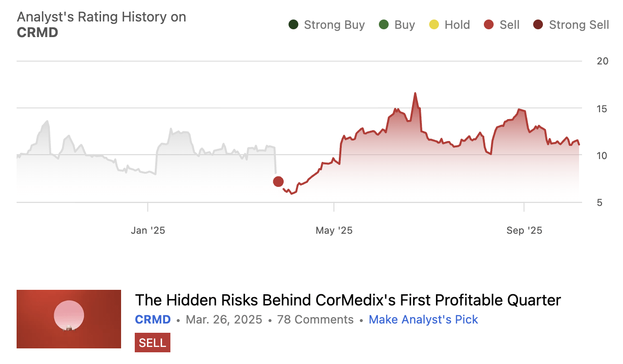
Task: Click the Jan '25 axis label
Action: [148, 230]
